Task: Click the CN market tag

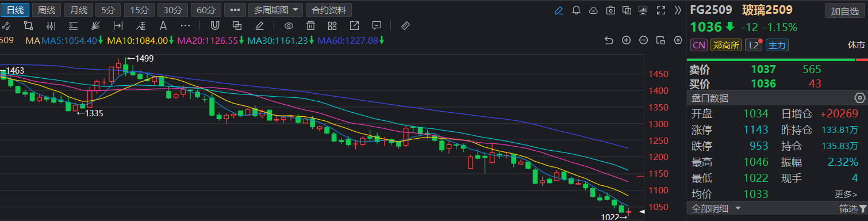Action: coord(698,45)
